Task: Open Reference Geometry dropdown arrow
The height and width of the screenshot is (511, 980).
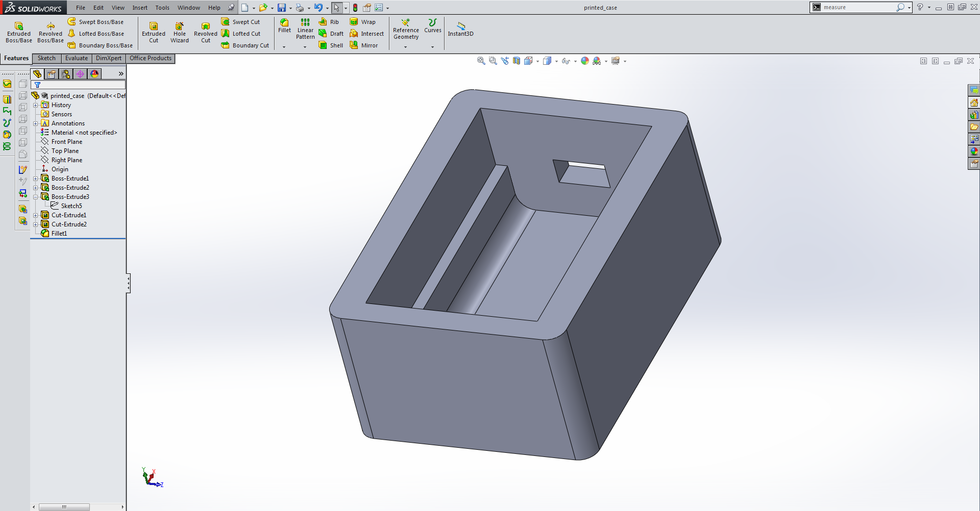Action: point(406,47)
